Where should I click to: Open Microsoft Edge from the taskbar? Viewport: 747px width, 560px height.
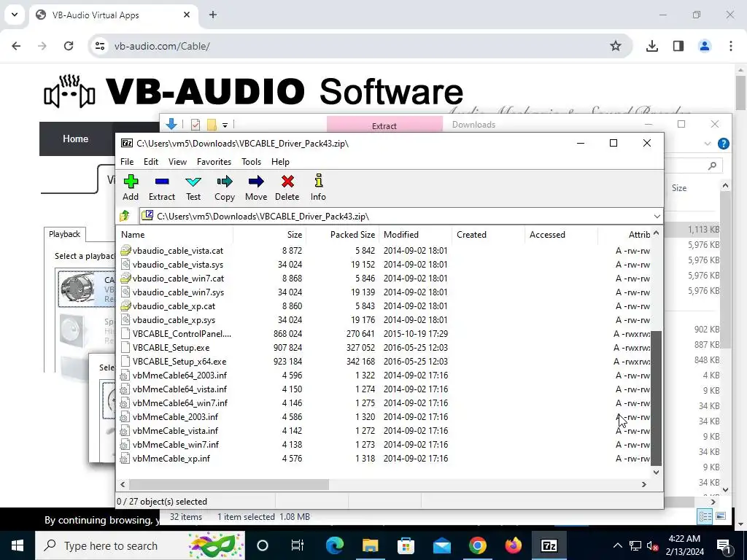click(334, 545)
